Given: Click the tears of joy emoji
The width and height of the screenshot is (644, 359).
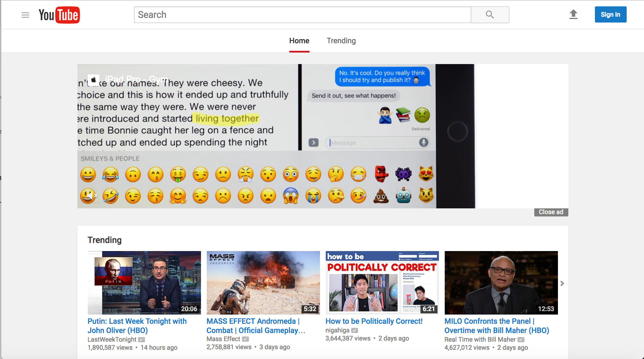Looking at the screenshot, I should click(111, 174).
